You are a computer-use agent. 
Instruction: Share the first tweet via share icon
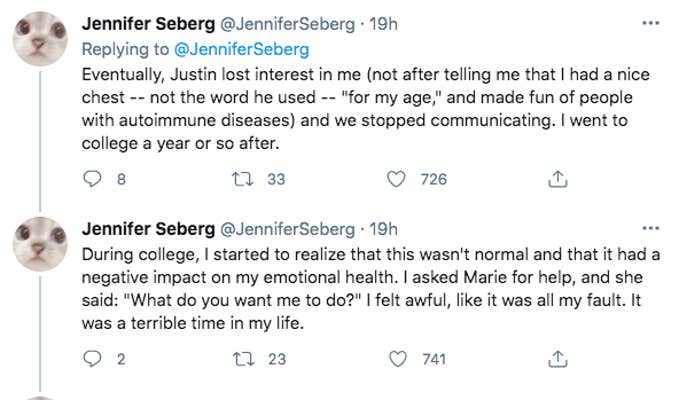(559, 180)
